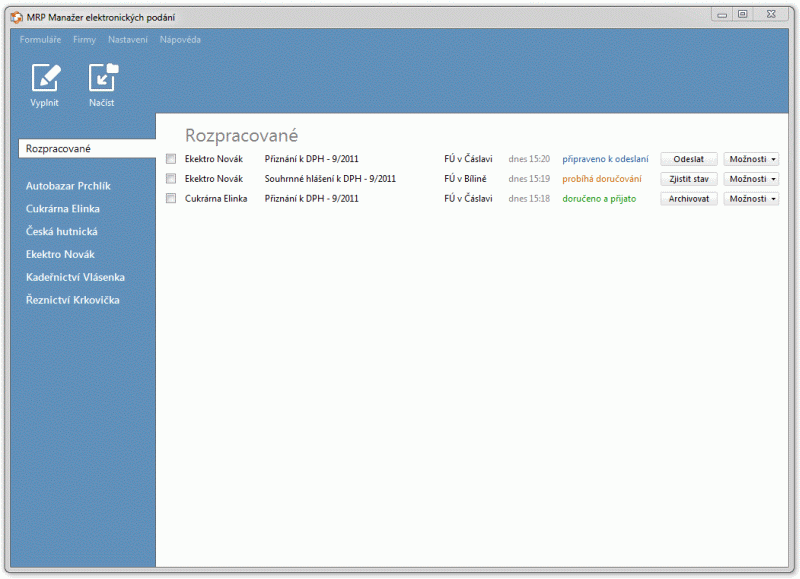Click 'připraveno k odeslaní' status text
The width and height of the screenshot is (800, 579).
[x=605, y=159]
